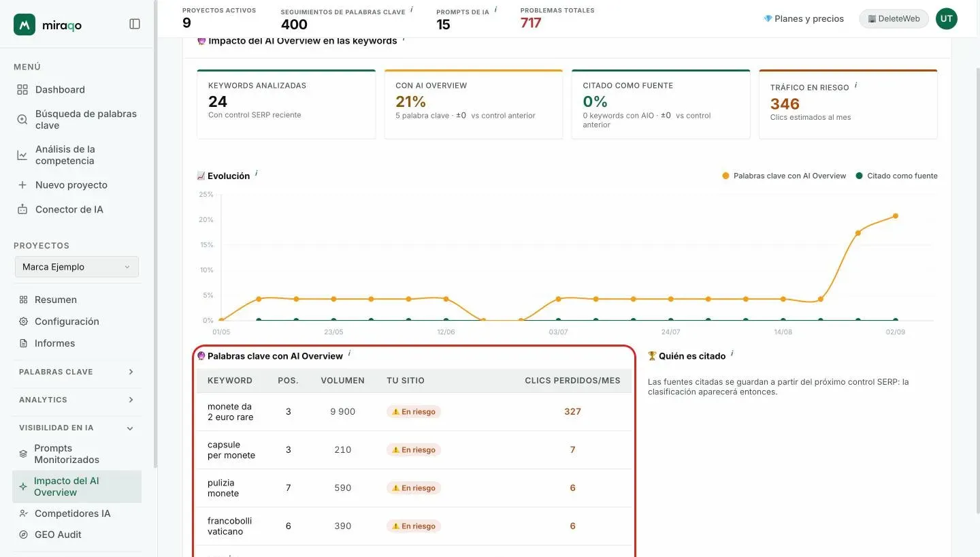
Task: Click the competitor analysis chart icon
Action: [x=22, y=155]
